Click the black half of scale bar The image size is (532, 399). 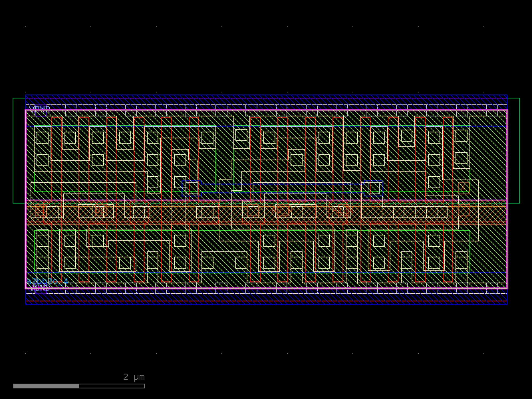pos(112,386)
